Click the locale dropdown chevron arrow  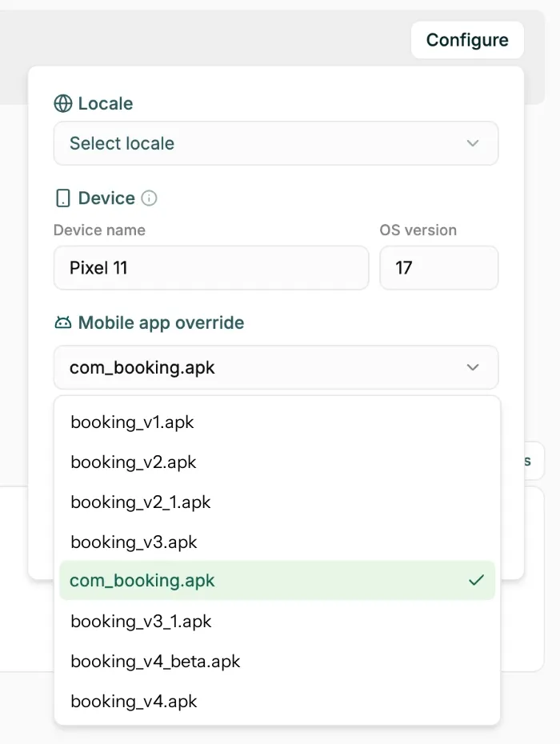[472, 143]
